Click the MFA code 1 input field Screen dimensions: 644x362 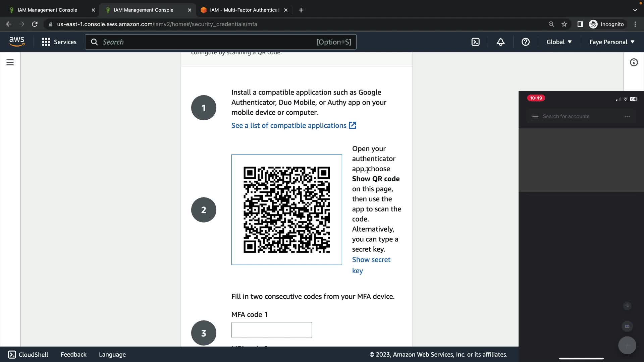point(271,330)
